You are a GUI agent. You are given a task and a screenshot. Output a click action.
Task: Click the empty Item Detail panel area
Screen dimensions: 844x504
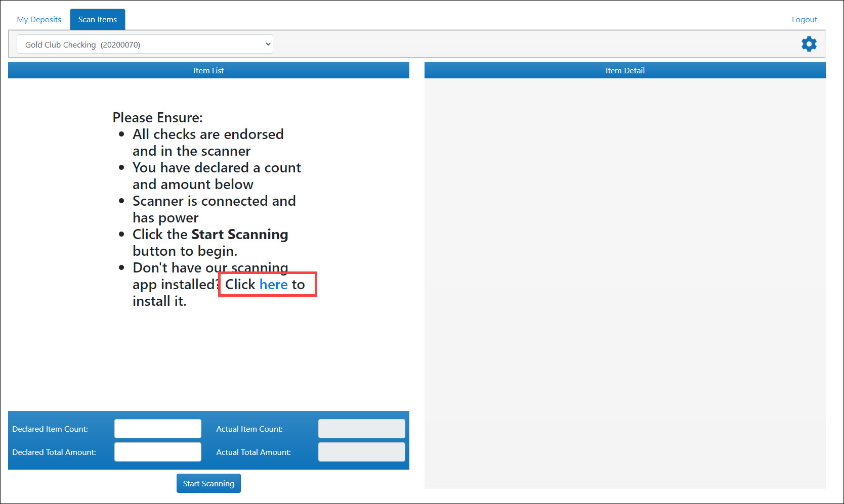625,283
